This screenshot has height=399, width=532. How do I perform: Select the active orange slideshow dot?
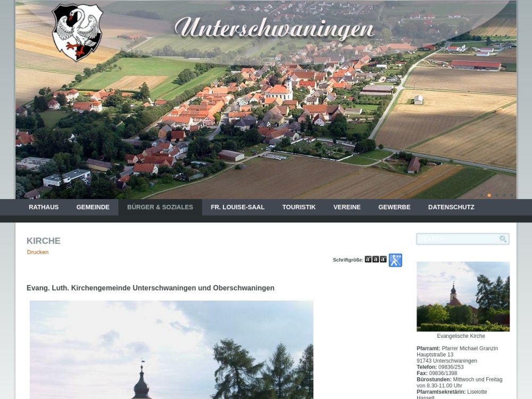tap(489, 195)
